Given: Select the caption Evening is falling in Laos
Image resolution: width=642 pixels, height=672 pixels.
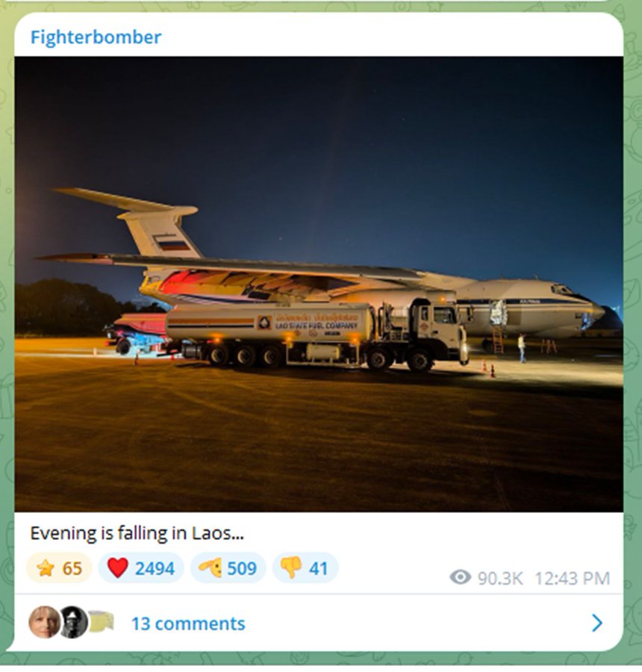Looking at the screenshot, I should (137, 534).
